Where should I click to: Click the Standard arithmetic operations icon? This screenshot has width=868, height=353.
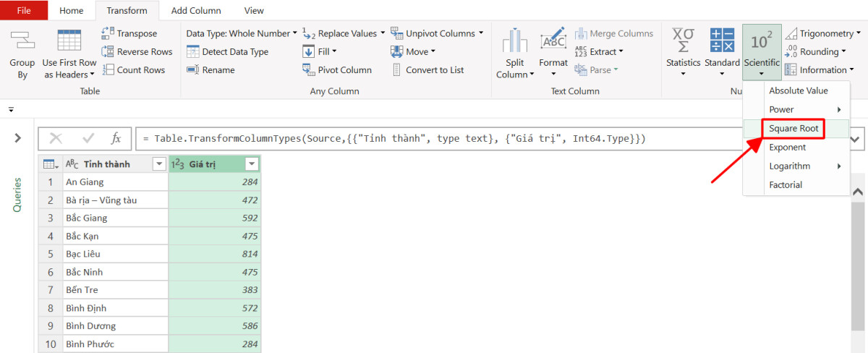click(722, 40)
